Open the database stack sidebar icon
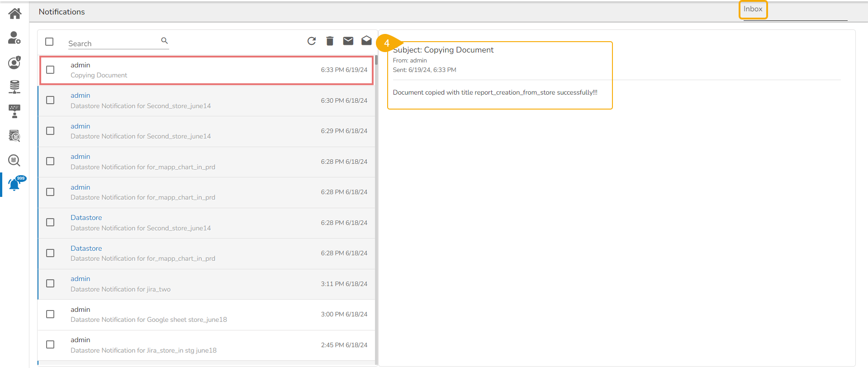The height and width of the screenshot is (368, 868). click(x=14, y=86)
